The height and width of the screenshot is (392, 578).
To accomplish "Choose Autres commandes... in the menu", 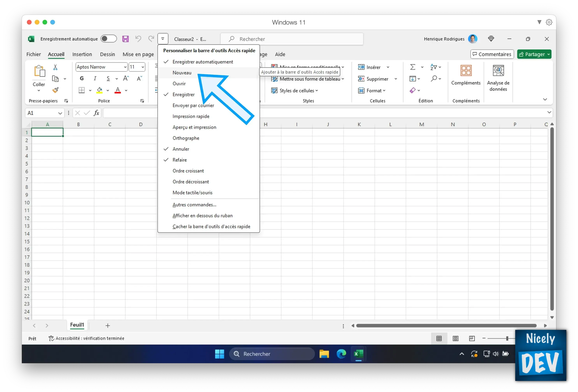I will 208,205.
